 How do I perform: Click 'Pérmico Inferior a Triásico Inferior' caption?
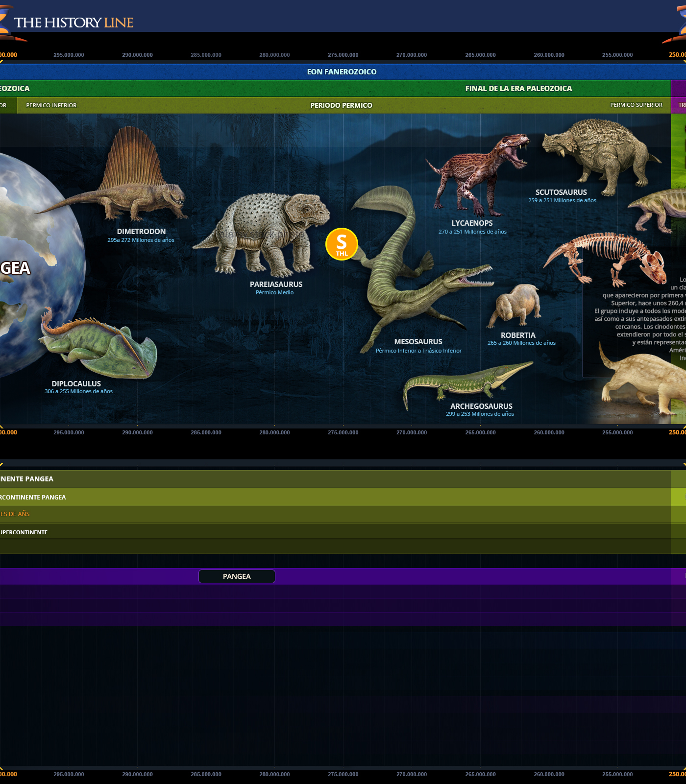point(418,351)
